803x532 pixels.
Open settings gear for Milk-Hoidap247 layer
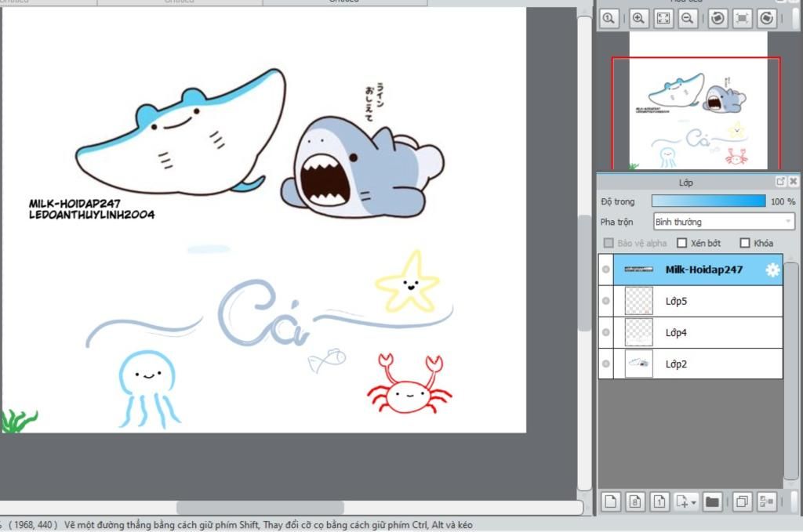772,270
